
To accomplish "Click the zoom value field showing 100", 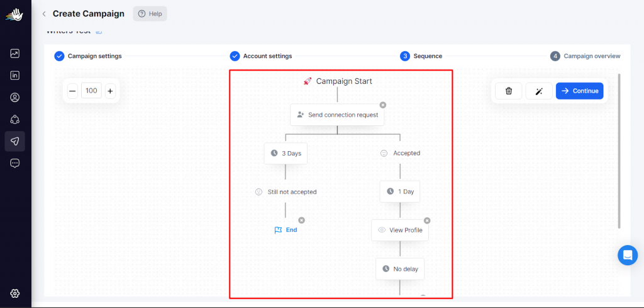I will (91, 91).
